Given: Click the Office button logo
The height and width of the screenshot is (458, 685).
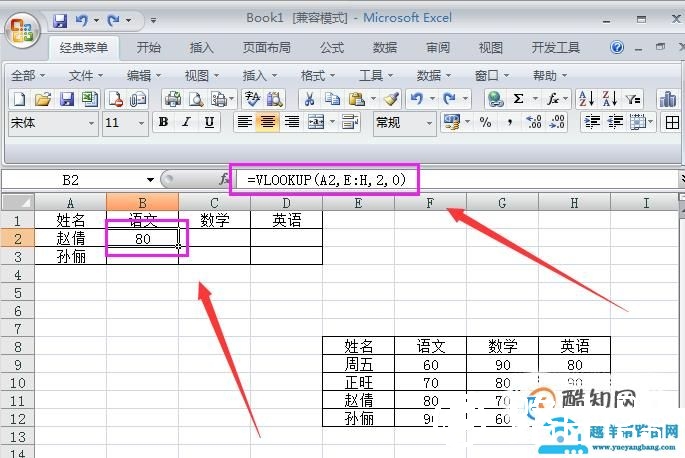Looking at the screenshot, I should pos(22,31).
